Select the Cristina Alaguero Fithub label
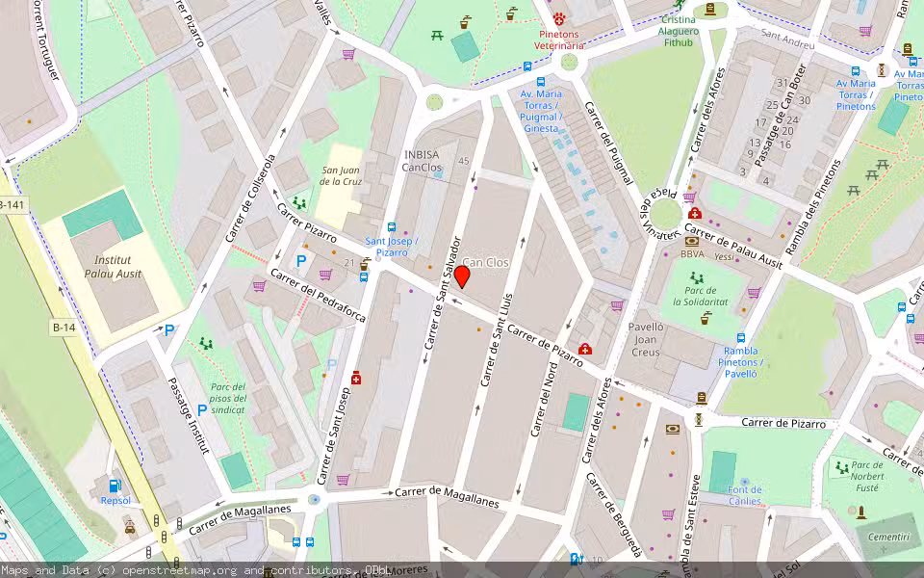 pyautogui.click(x=679, y=31)
